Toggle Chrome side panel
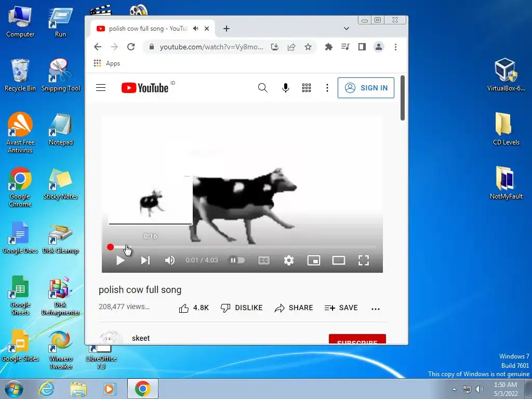The width and height of the screenshot is (532, 399). pos(362,47)
